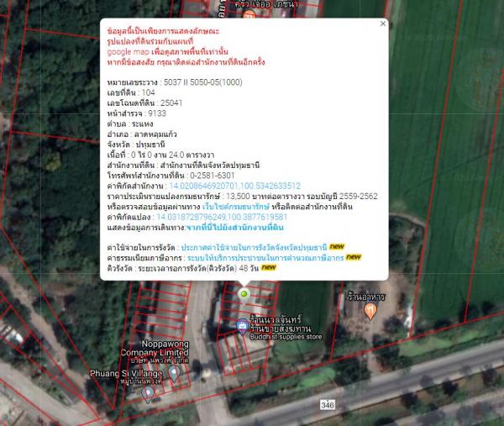
Task: Click the new badge after the survey cost announcement
Action: pos(337,247)
